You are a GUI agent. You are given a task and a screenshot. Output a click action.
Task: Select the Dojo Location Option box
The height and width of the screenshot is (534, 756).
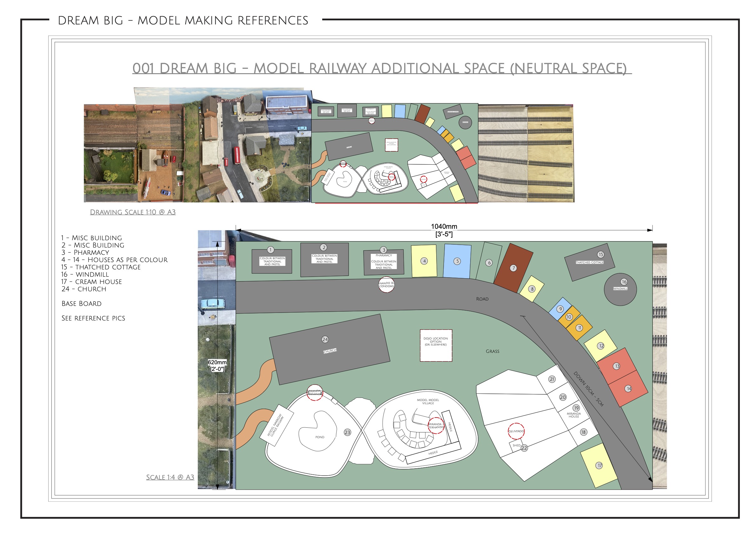tap(436, 346)
